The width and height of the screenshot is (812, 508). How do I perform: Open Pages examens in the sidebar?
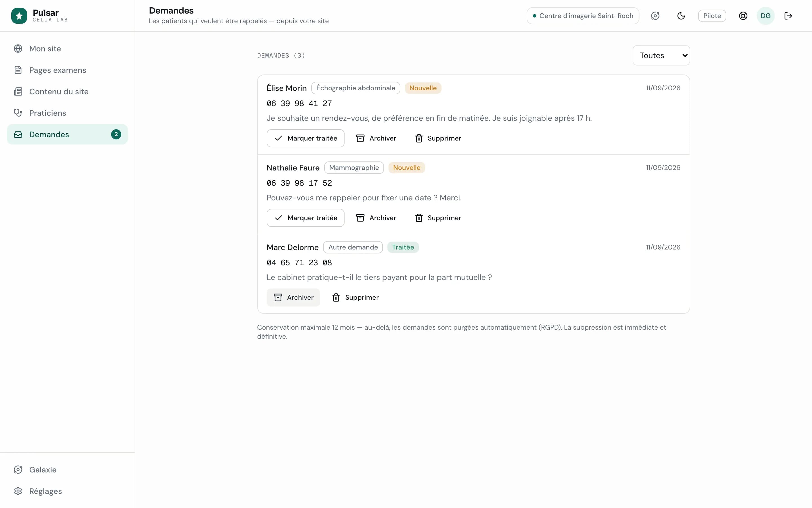(x=67, y=70)
